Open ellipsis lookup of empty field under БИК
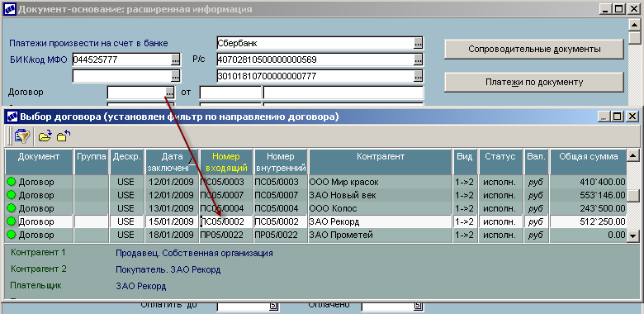 coord(175,76)
